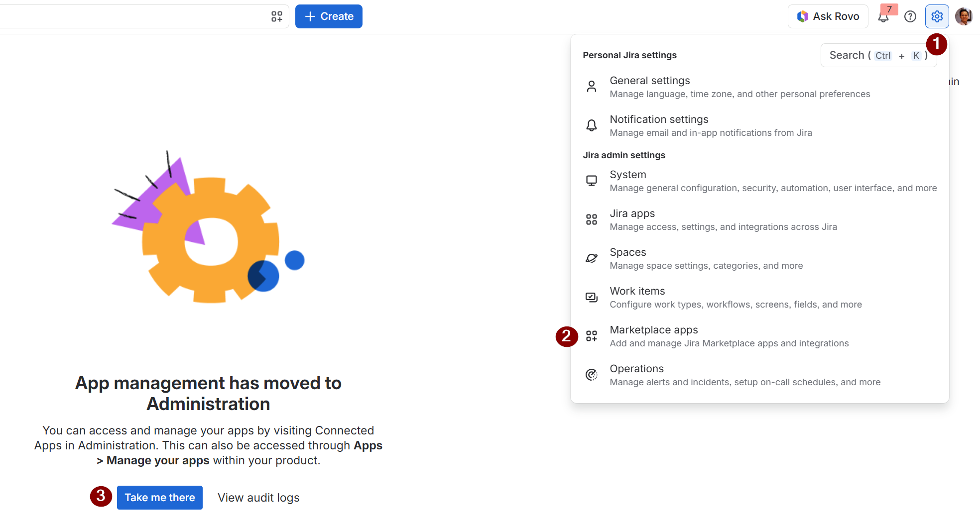Click the Take me there button

click(x=160, y=498)
